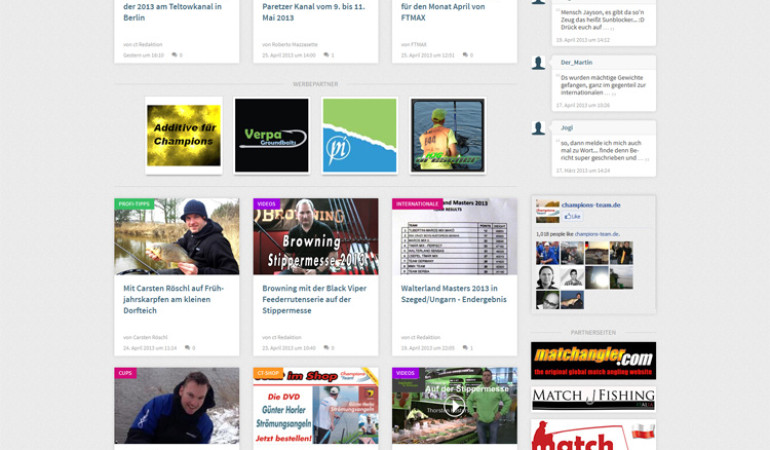770x450 pixels.
Task: Click the angler photo partner tile
Action: click(x=447, y=135)
